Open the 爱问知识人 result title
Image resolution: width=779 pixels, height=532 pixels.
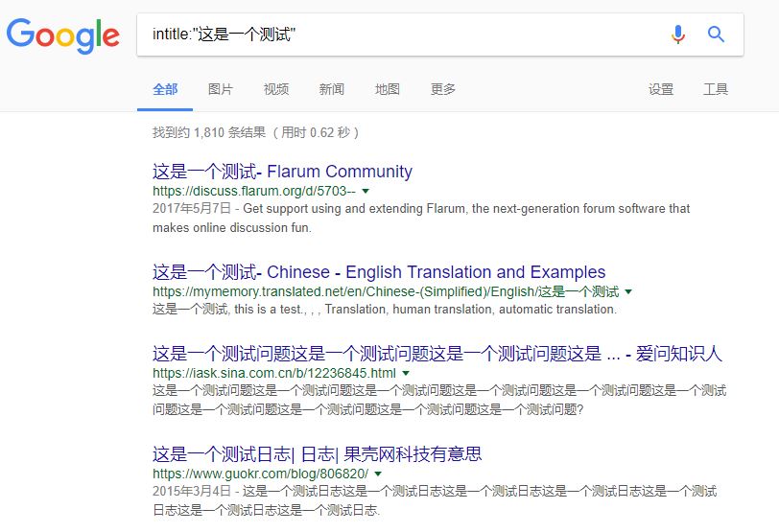pyautogui.click(x=437, y=354)
